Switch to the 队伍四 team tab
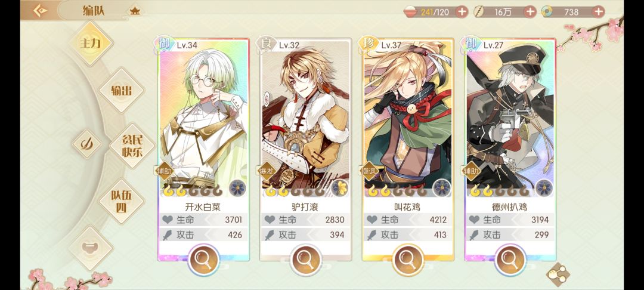This screenshot has height=290, width=644. 122,201
